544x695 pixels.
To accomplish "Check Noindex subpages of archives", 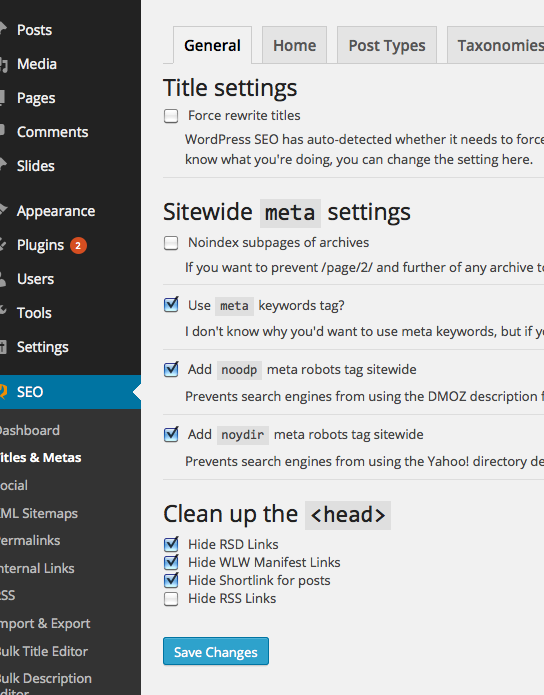I will tap(171, 243).
